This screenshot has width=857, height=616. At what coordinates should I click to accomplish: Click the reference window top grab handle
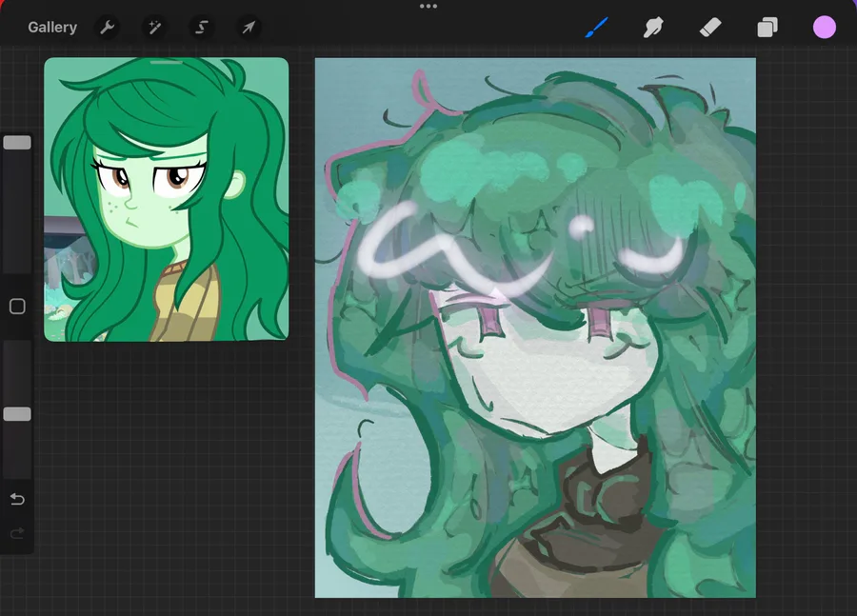click(166, 62)
